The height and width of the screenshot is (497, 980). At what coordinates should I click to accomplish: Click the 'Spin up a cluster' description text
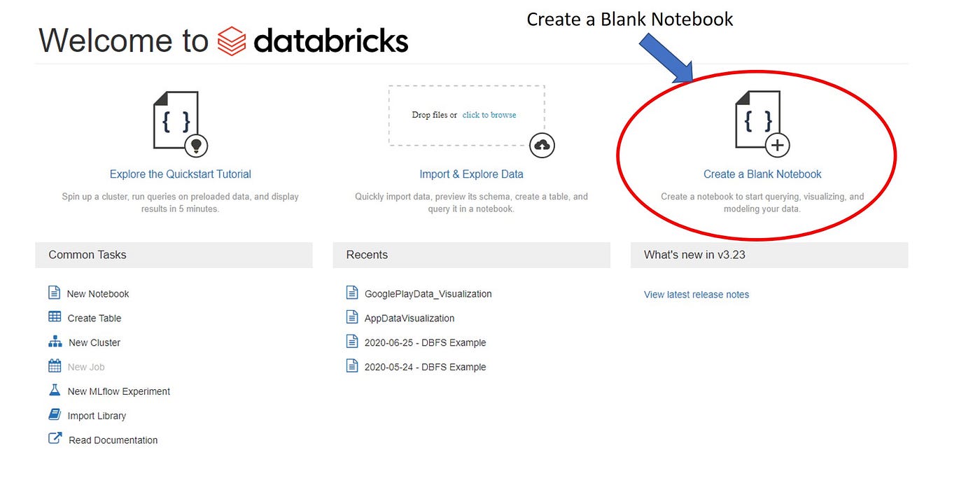pyautogui.click(x=181, y=202)
